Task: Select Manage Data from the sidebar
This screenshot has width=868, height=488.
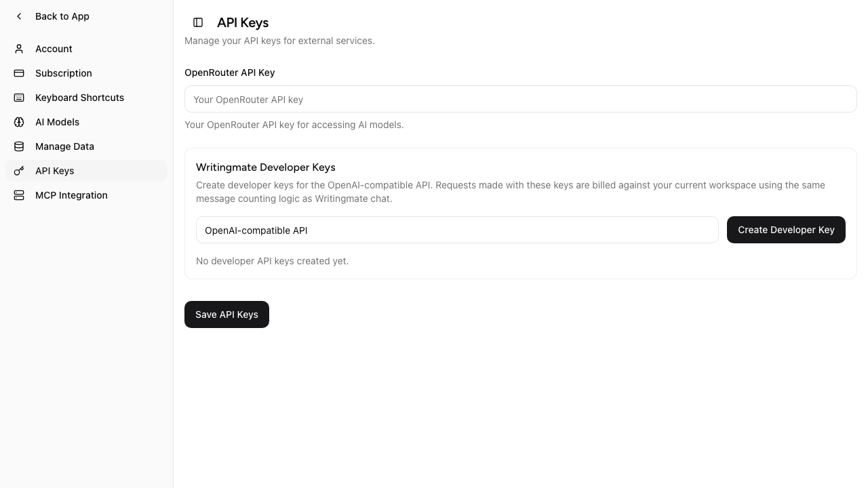Action: coord(64,146)
